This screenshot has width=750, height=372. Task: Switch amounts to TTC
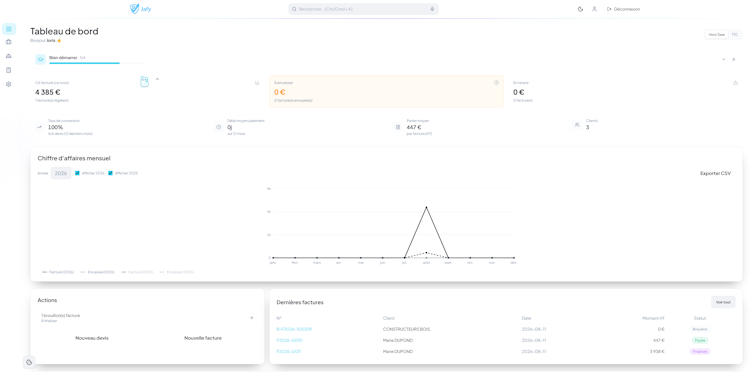[x=735, y=35]
